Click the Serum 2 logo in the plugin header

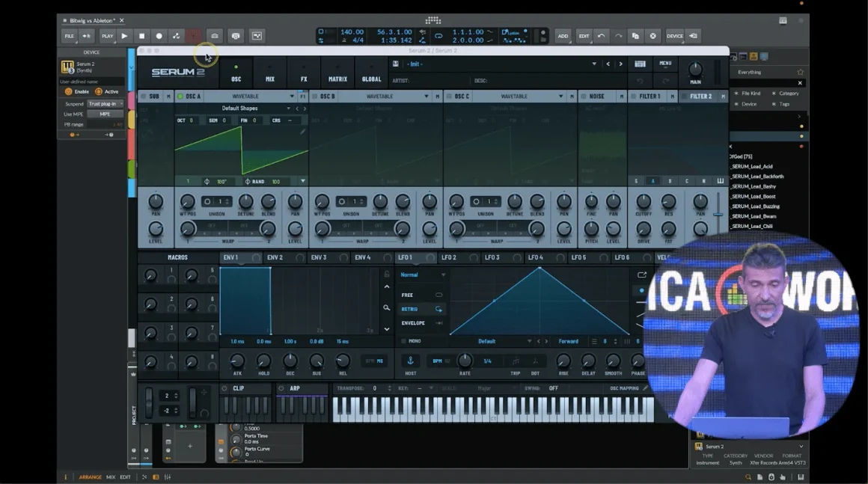point(180,72)
